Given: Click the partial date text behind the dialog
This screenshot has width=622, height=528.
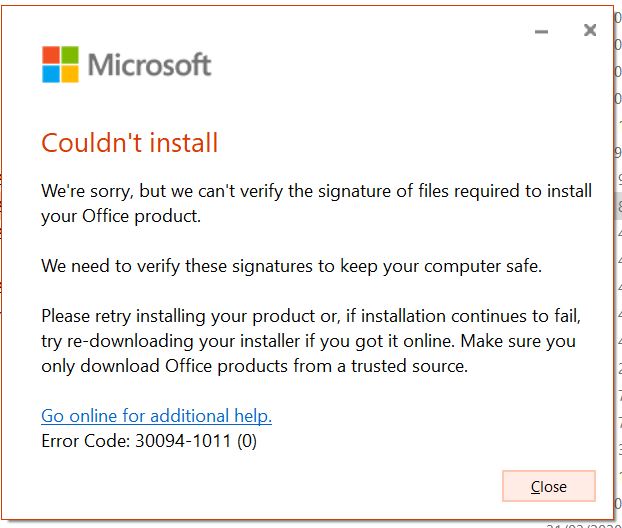Looking at the screenshot, I should click(x=584, y=526).
